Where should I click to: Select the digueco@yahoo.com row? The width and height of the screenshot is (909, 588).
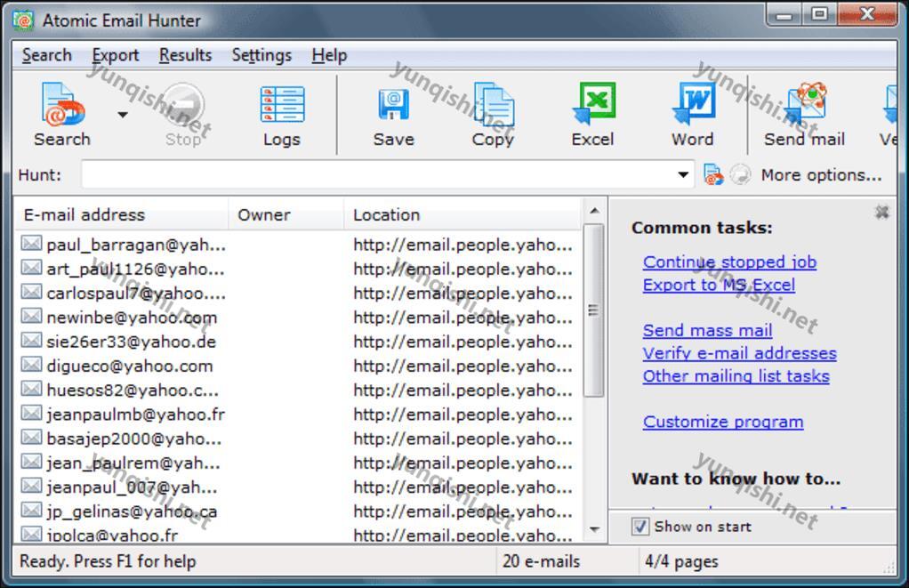[297, 366]
